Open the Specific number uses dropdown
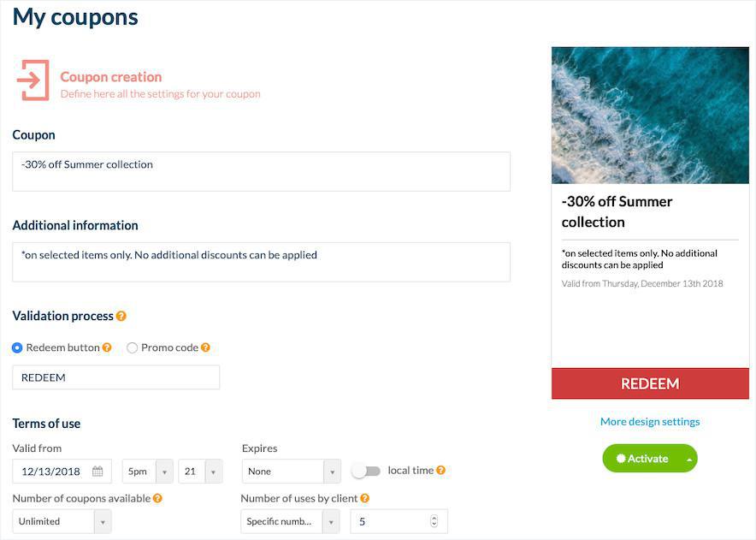The image size is (756, 540). pos(290,521)
